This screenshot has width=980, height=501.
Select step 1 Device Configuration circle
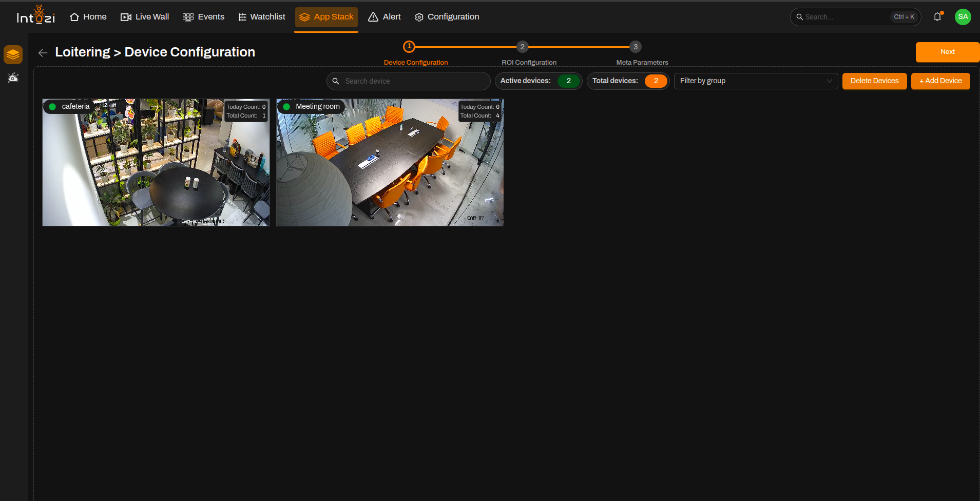click(x=409, y=47)
